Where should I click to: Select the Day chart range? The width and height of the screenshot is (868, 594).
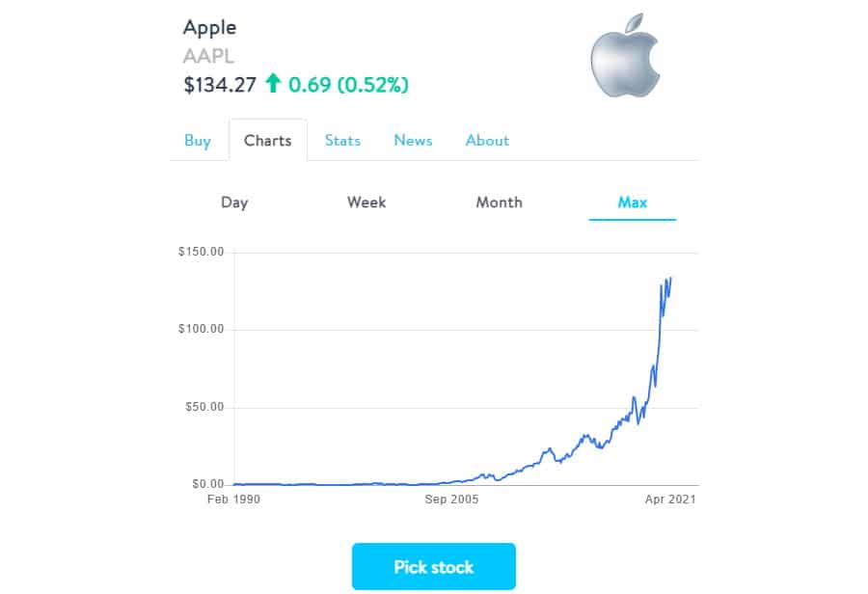tap(234, 202)
